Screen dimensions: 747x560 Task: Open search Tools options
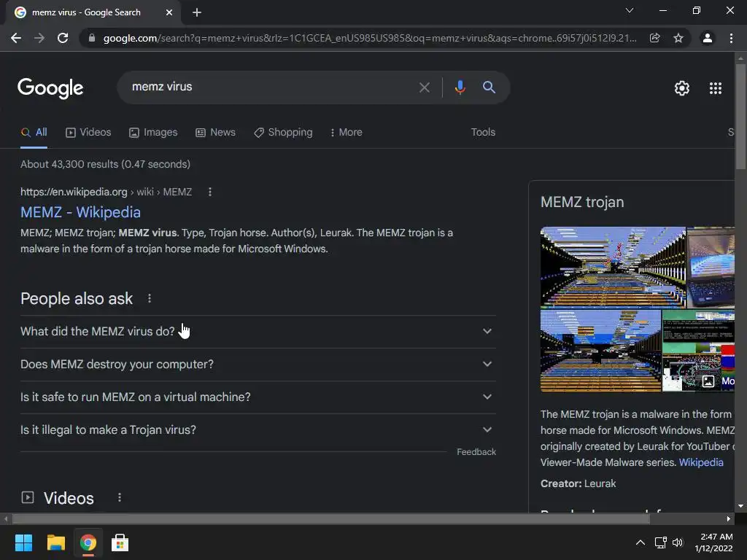(x=483, y=133)
